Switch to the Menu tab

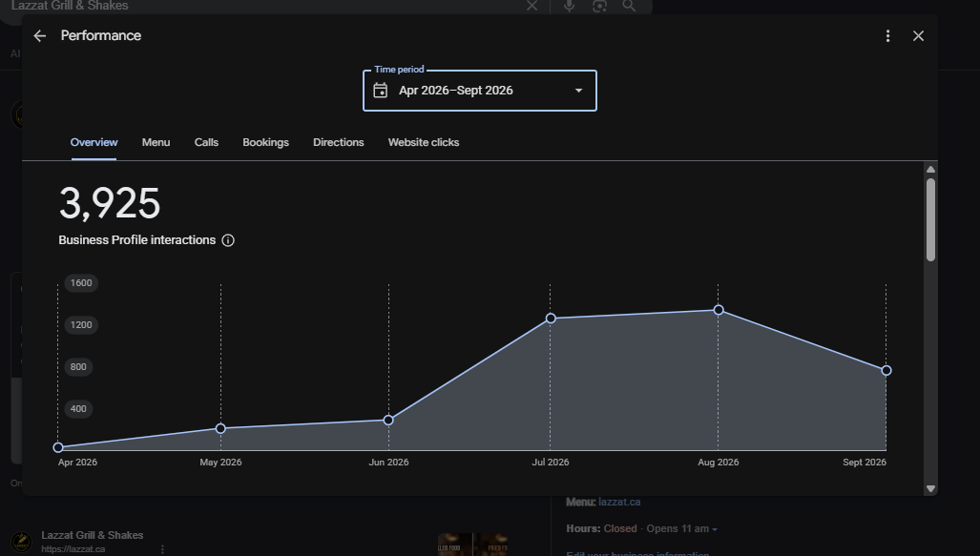(156, 142)
